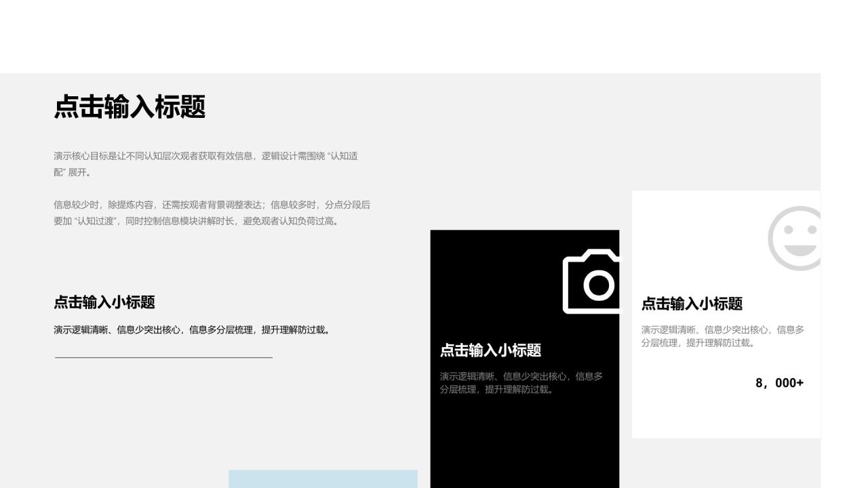Click the white strip right of the slide
The height and width of the screenshot is (488, 868).
pos(844,271)
